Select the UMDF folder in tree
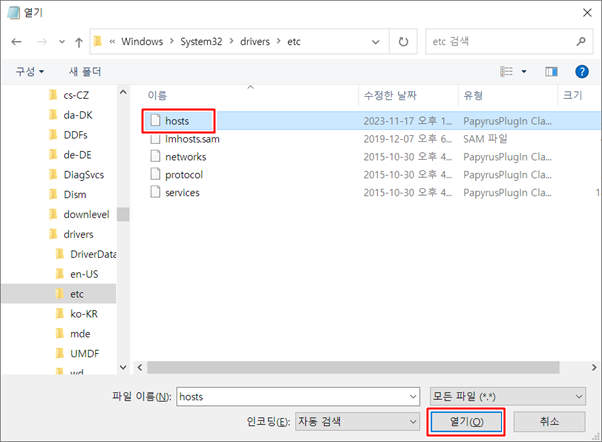602x442 pixels. pyautogui.click(x=84, y=354)
